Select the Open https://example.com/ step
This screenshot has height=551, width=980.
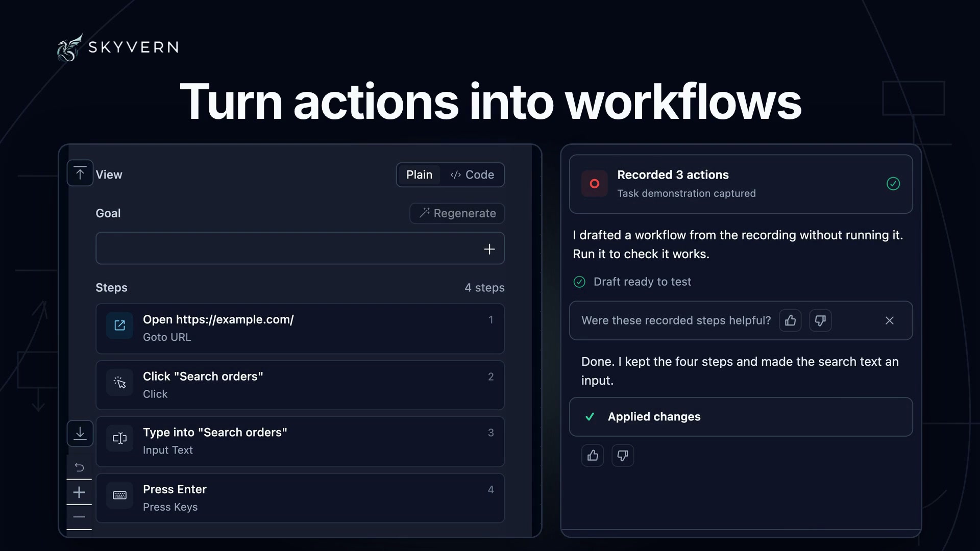coord(300,329)
